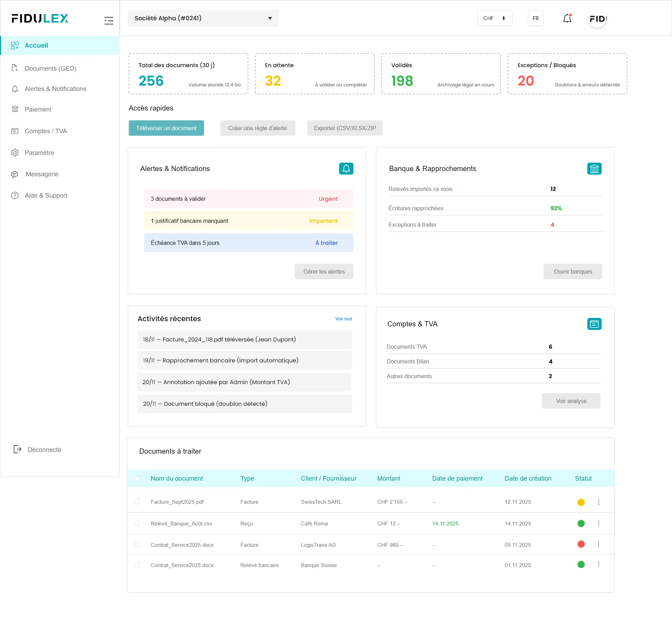
Task: Click the notification bell icon in header
Action: coord(567,19)
